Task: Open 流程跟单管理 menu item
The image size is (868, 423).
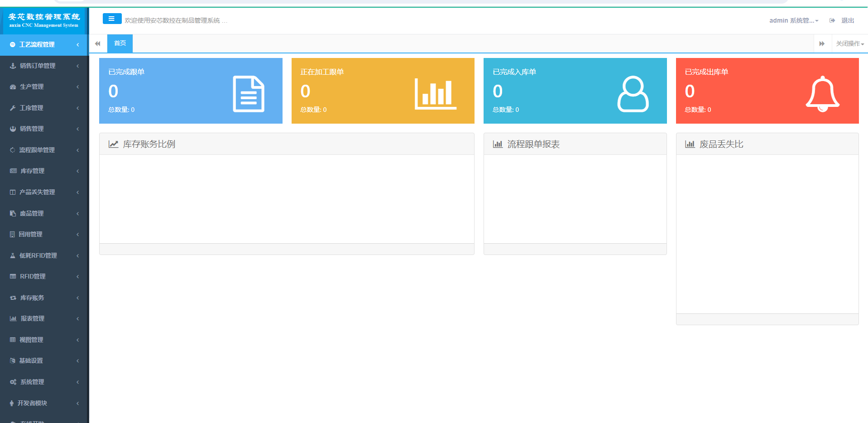Action: tap(44, 150)
